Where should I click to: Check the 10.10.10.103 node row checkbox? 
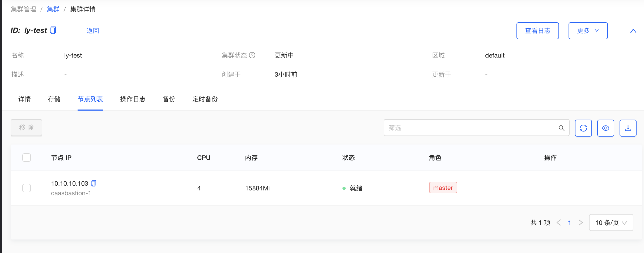pos(27,188)
